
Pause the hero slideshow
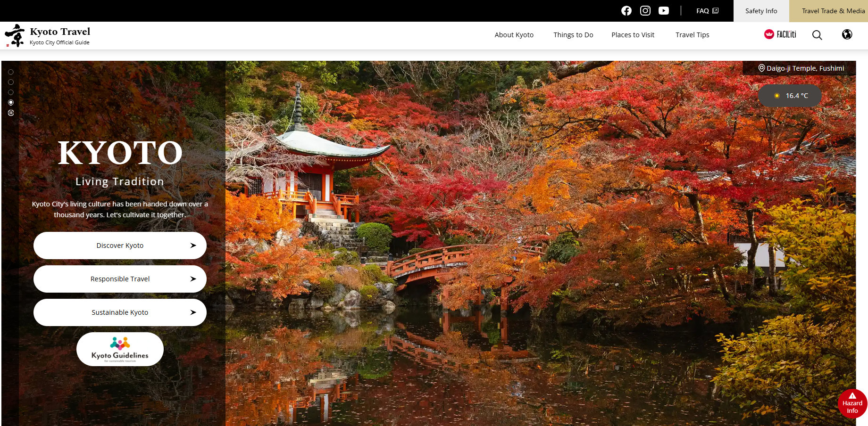(11, 113)
